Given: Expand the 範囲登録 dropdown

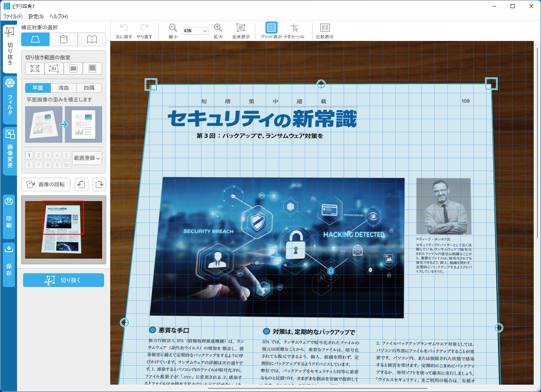Looking at the screenshot, I should coord(87,158).
